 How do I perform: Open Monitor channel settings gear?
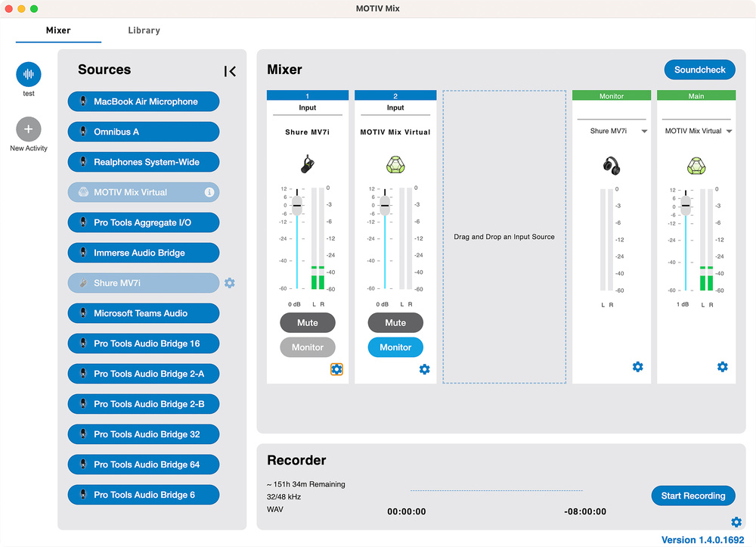coord(637,367)
